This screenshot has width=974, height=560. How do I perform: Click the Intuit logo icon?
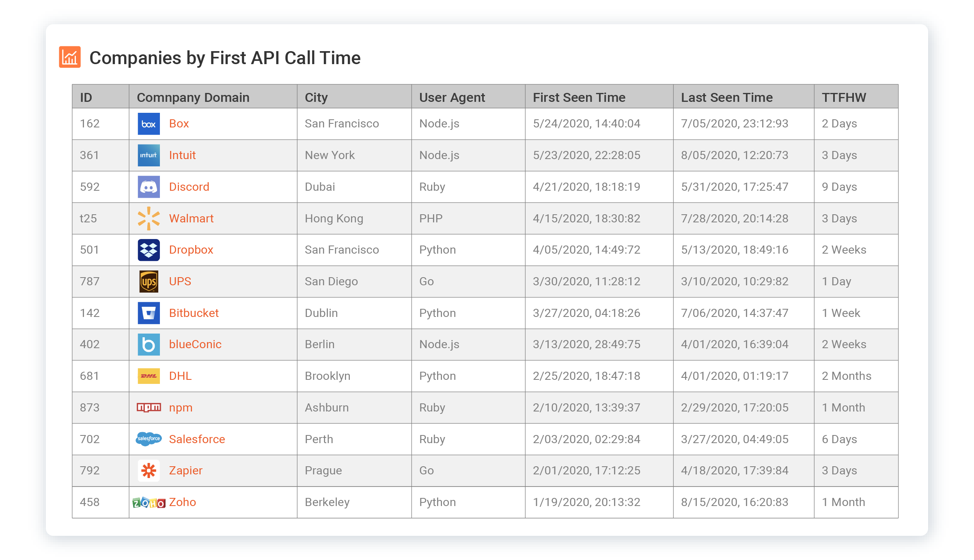[x=149, y=155]
